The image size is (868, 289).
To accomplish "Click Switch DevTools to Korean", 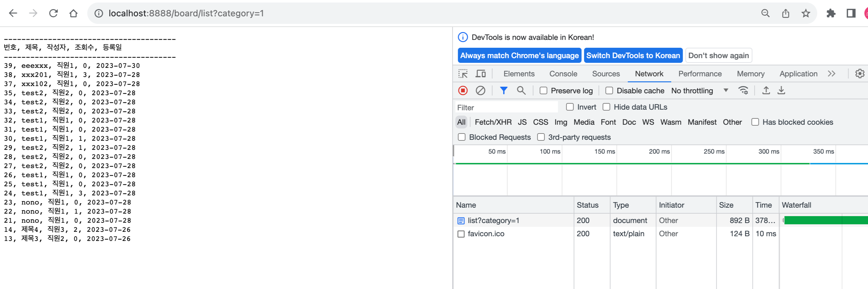I will click(x=633, y=56).
